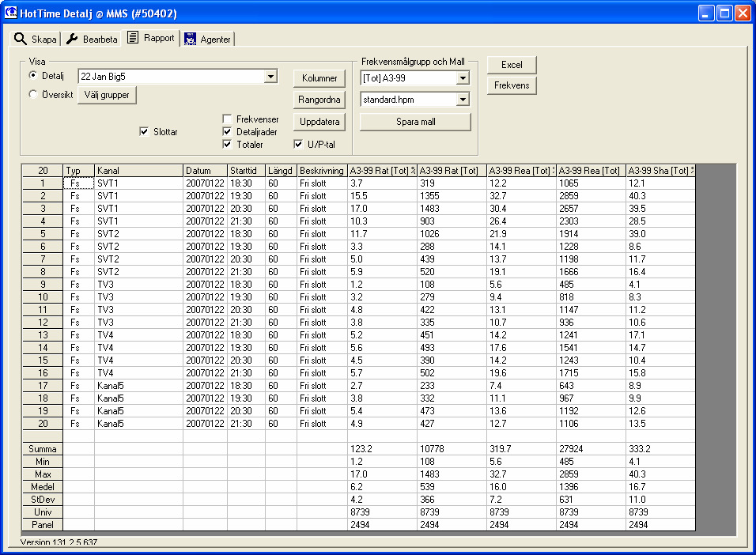Select the Rapport tab
The width and height of the screenshot is (756, 555).
[151, 38]
